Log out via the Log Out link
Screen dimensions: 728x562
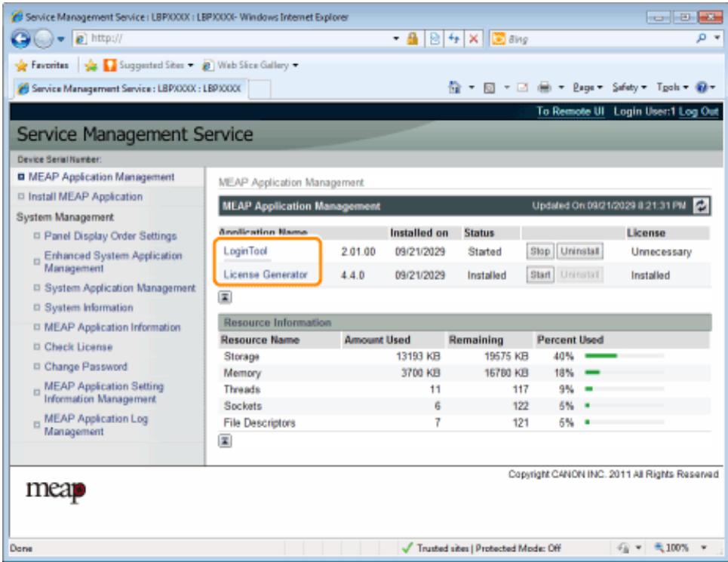click(699, 112)
